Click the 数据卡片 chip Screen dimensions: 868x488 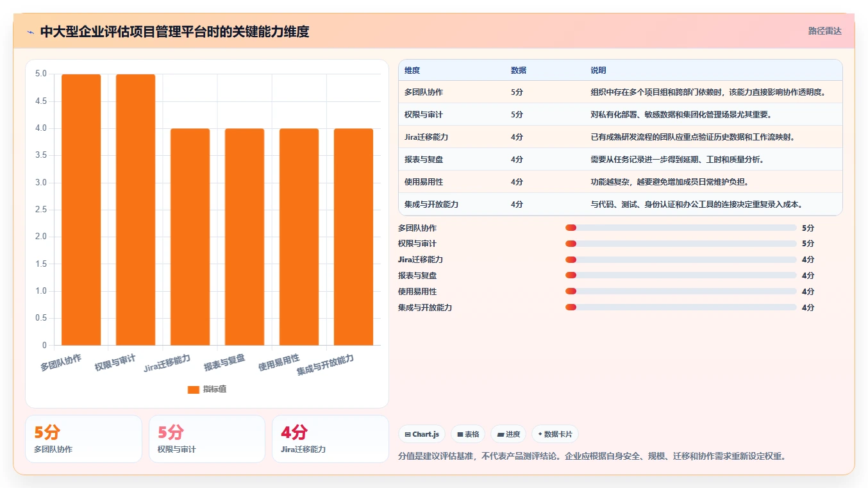point(555,434)
